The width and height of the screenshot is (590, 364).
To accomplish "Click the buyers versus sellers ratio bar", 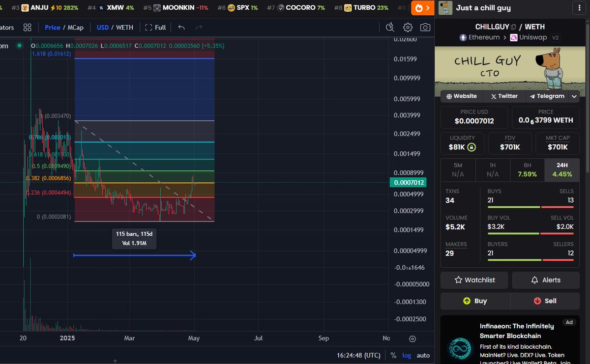I will 531,260.
